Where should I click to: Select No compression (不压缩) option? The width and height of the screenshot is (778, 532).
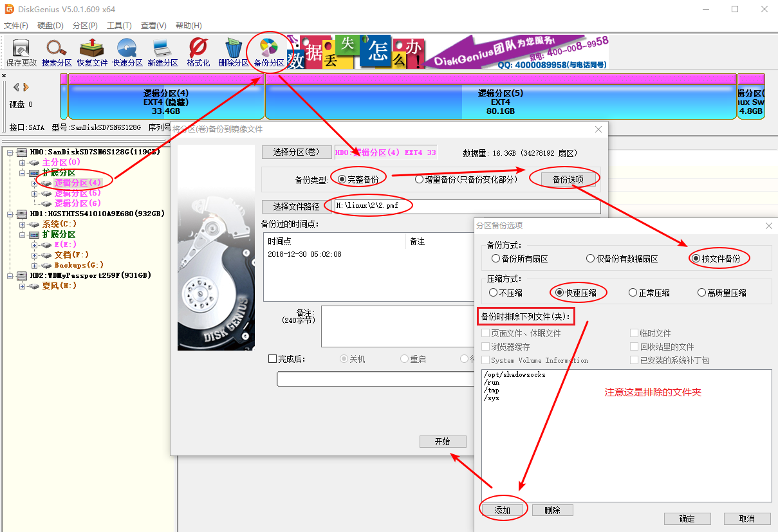494,293
